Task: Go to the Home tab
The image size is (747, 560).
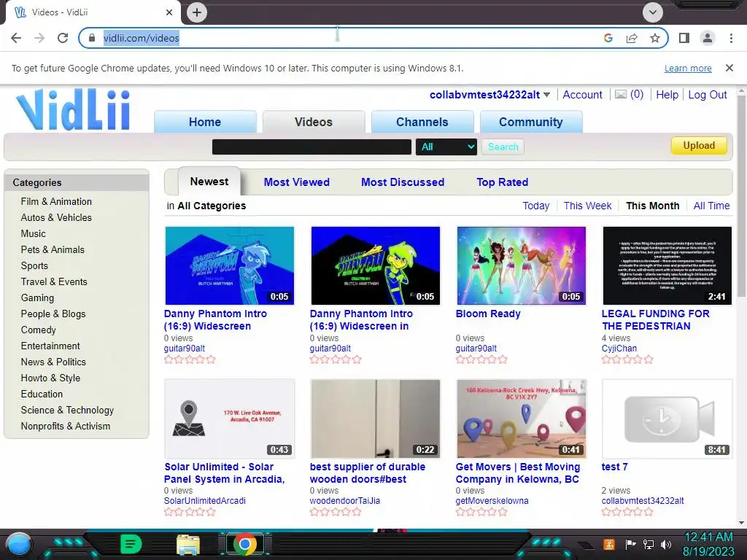Action: (205, 122)
